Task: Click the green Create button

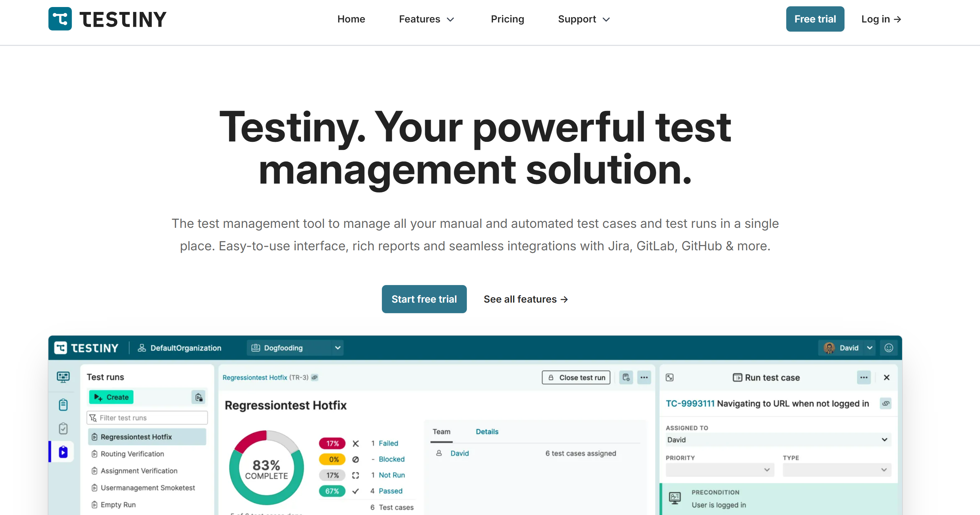Action: click(111, 397)
